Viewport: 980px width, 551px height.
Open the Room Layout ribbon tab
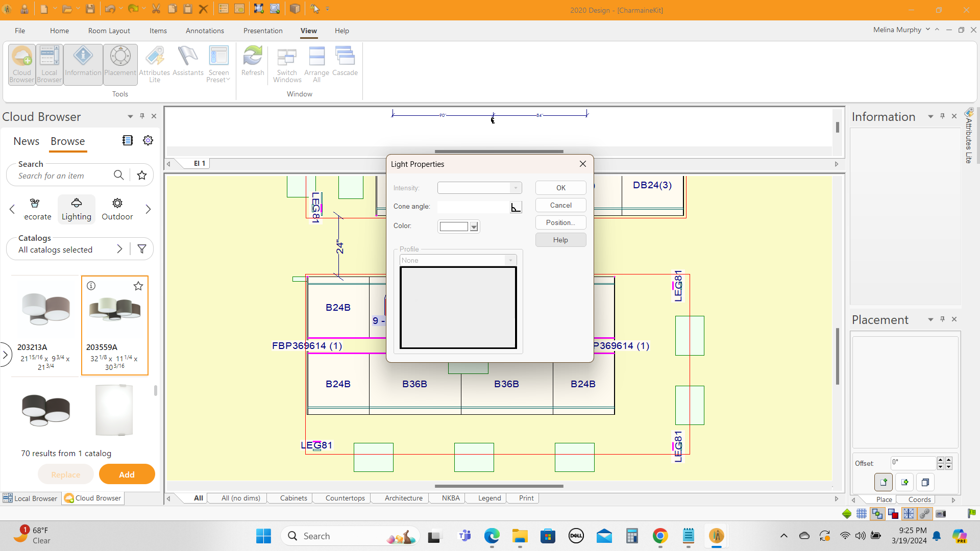(x=109, y=31)
